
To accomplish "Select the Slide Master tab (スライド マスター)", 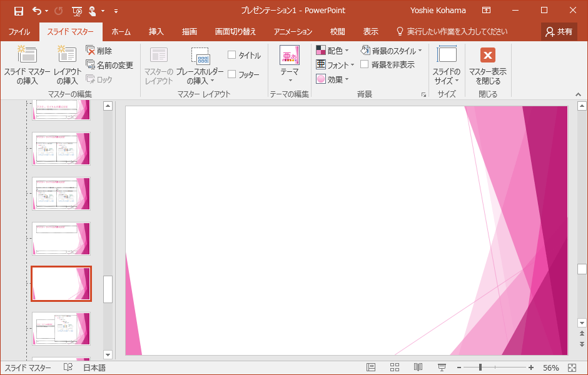I will 71,32.
